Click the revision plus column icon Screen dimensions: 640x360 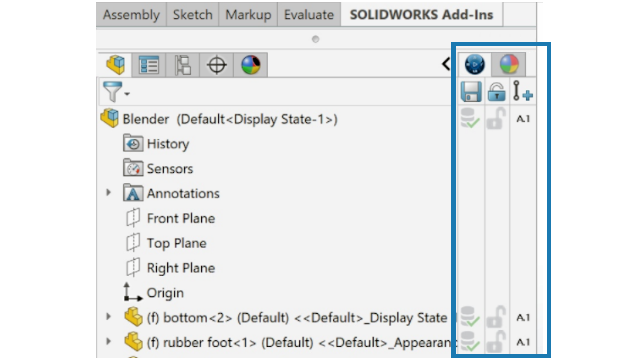pos(523,91)
